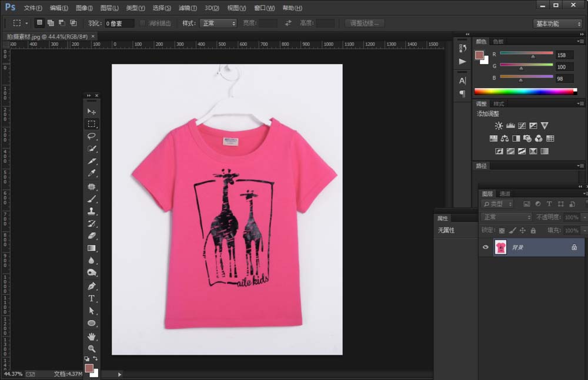The height and width of the screenshot is (380, 588).
Task: Open the 基本功能 workspace dropdown
Action: pyautogui.click(x=557, y=23)
